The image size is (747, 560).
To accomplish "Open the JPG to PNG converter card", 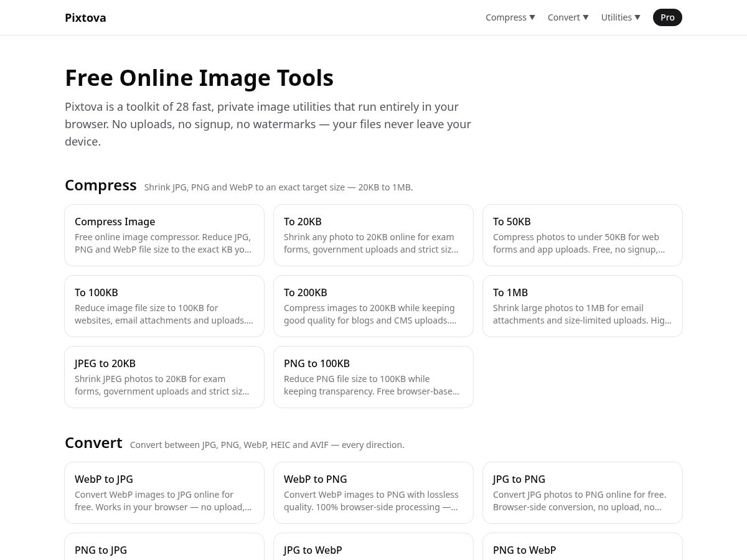I will [583, 493].
